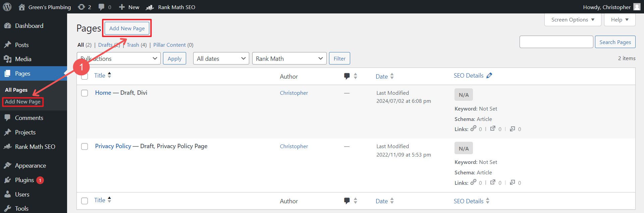Open Appearance in the sidebar menu

(30, 166)
